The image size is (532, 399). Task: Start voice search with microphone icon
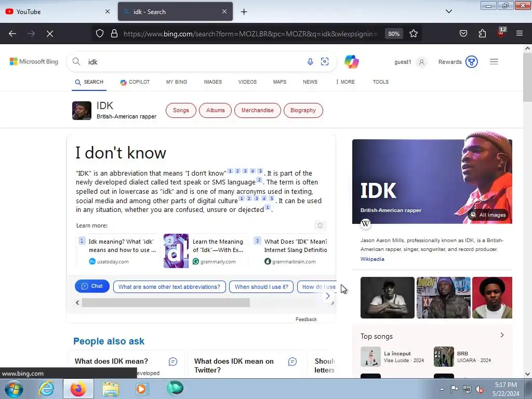[x=310, y=62]
